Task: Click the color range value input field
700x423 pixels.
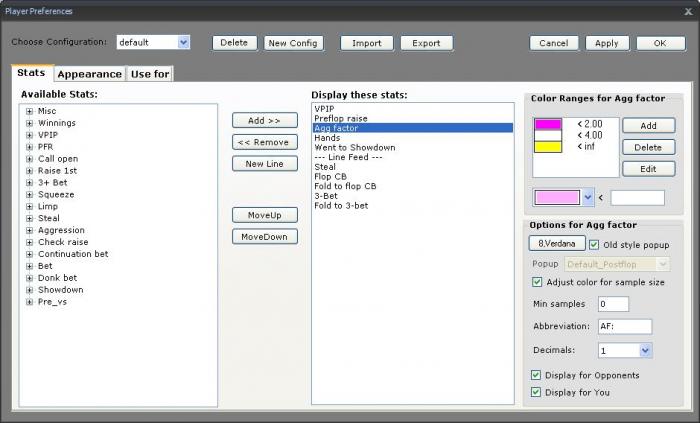Action: [638, 198]
